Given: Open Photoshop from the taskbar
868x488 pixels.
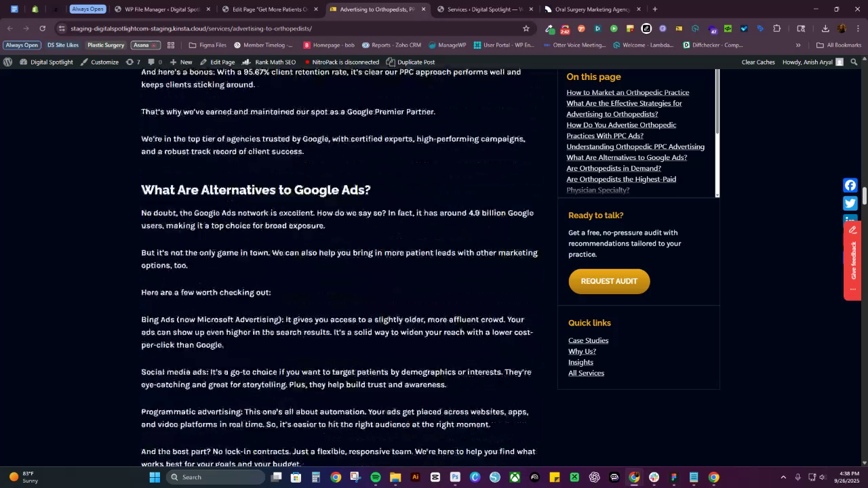Looking at the screenshot, I should click(455, 477).
